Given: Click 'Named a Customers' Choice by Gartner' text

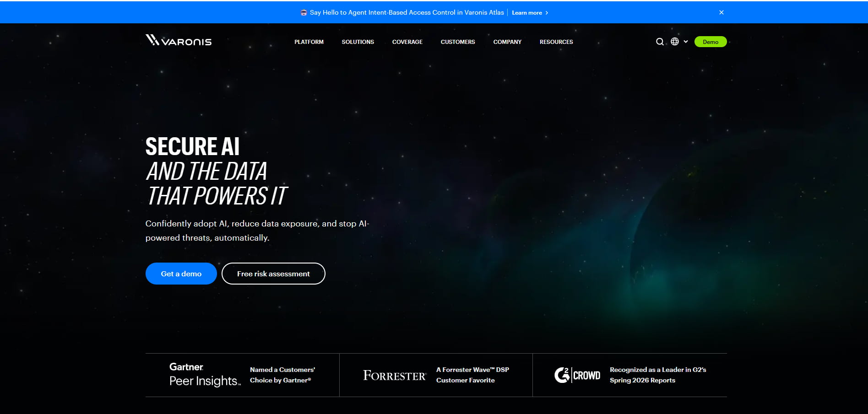Looking at the screenshot, I should point(282,375).
